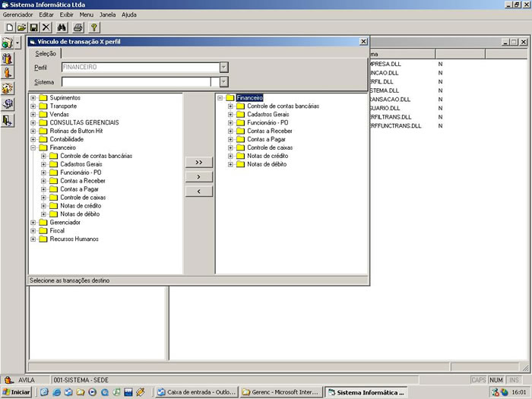Expand Suprimentos in left tree
This screenshot has height=399, width=532.
click(33, 98)
